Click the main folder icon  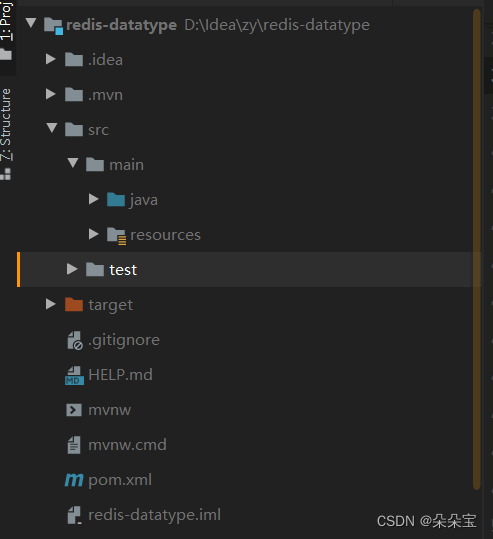pyautogui.click(x=95, y=165)
